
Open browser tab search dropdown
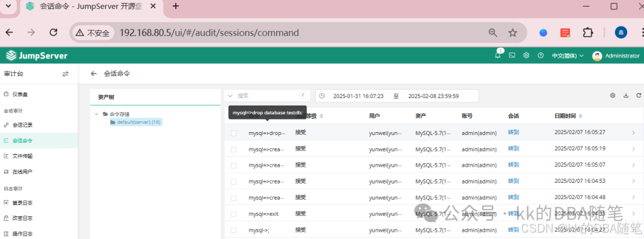(8, 6)
